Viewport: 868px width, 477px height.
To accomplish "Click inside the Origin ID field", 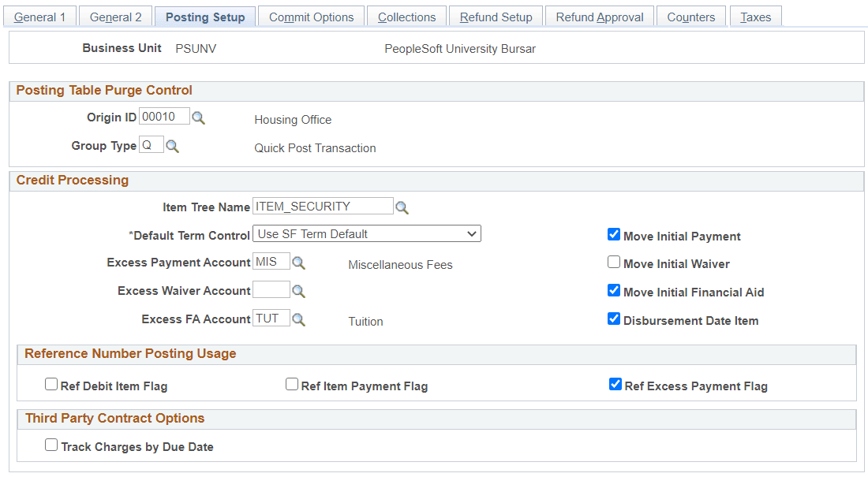I will coord(164,116).
